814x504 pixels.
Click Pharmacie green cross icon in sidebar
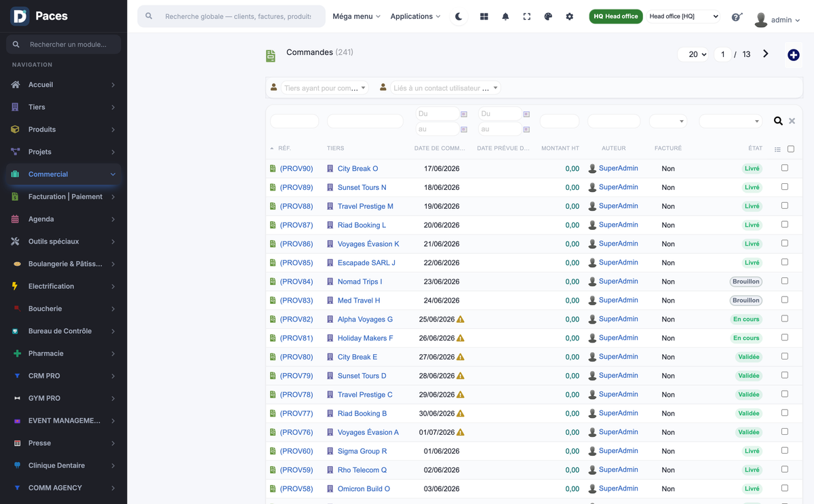[16, 353]
